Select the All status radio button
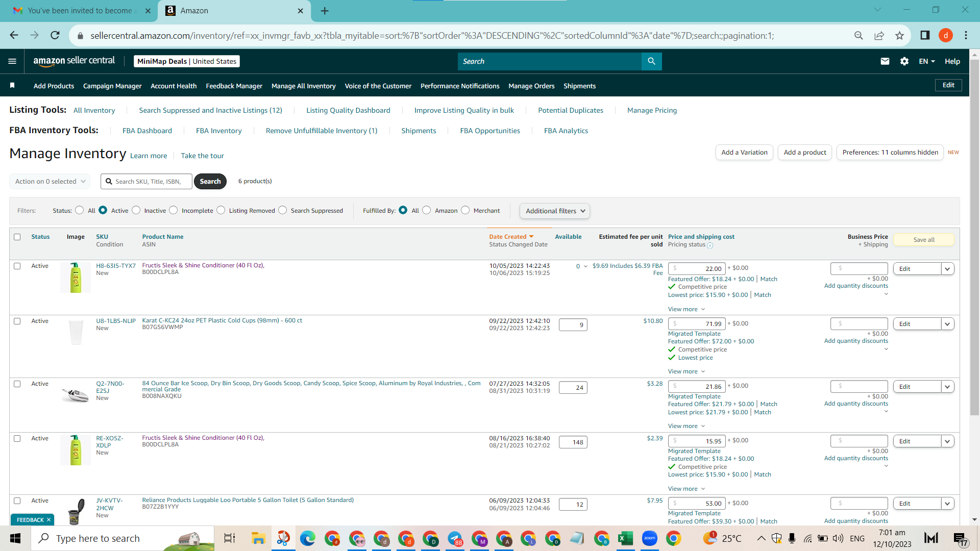The width and height of the screenshot is (980, 551). [x=79, y=210]
